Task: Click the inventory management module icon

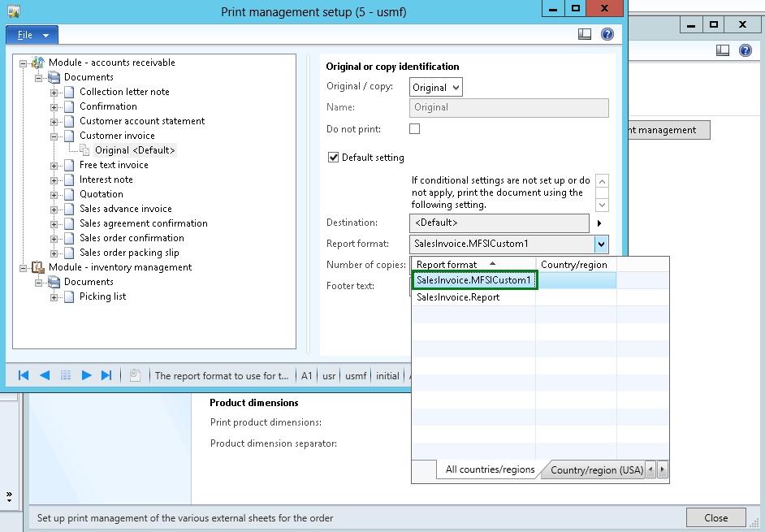Action: (x=36, y=266)
